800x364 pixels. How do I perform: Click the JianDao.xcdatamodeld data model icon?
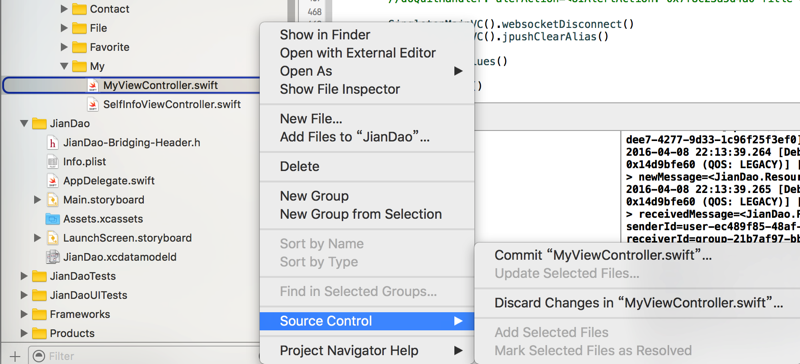point(53,257)
